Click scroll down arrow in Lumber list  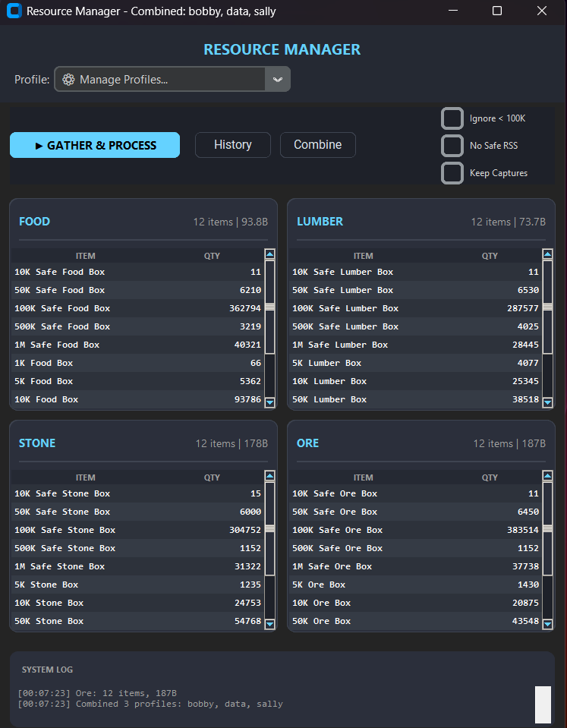tap(547, 402)
